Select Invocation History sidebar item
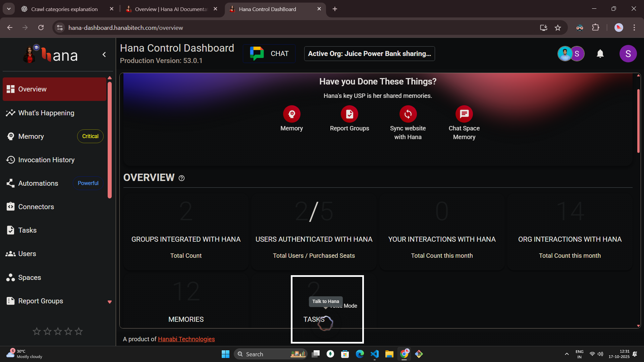Viewport: 644px width, 362px height. [x=46, y=160]
